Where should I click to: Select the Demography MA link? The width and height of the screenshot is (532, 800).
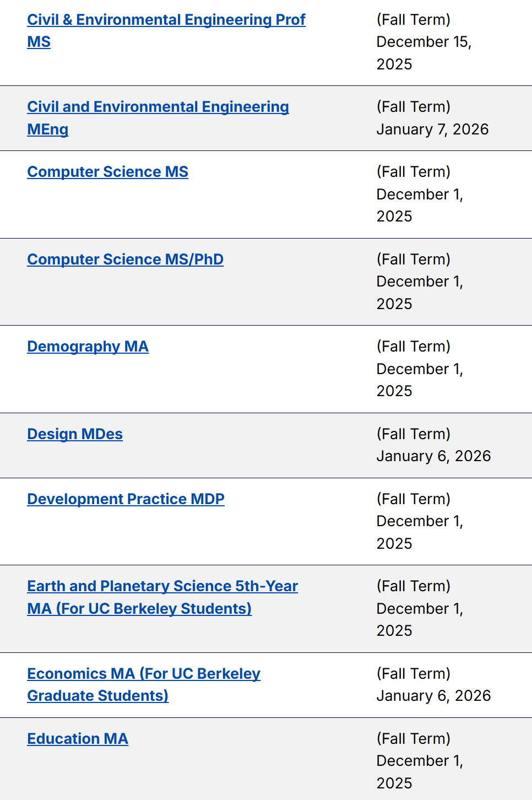pos(88,347)
